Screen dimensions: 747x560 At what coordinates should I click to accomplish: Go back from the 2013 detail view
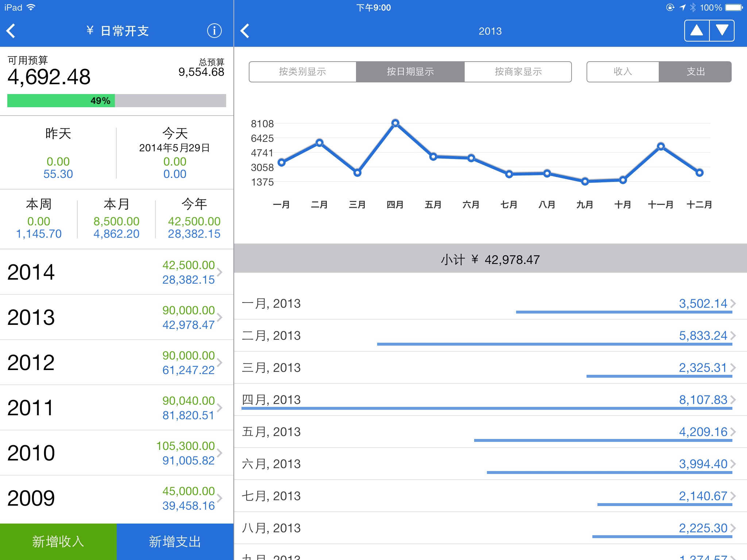pyautogui.click(x=245, y=31)
